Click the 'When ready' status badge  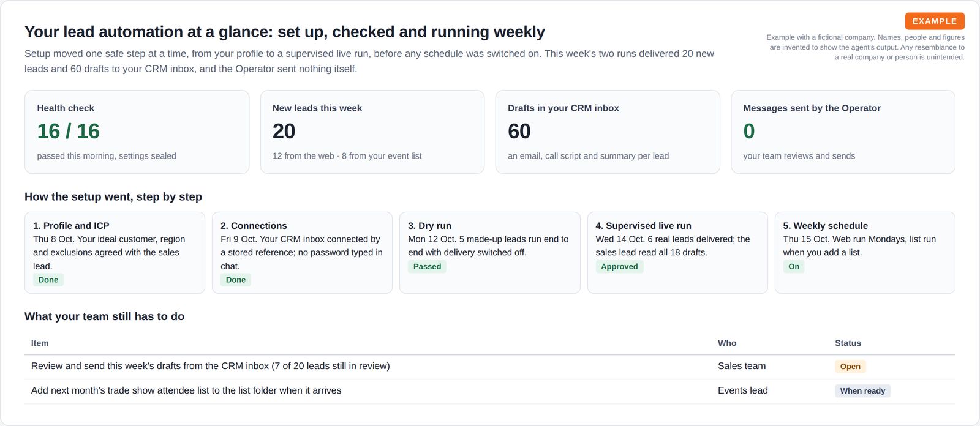[862, 391]
